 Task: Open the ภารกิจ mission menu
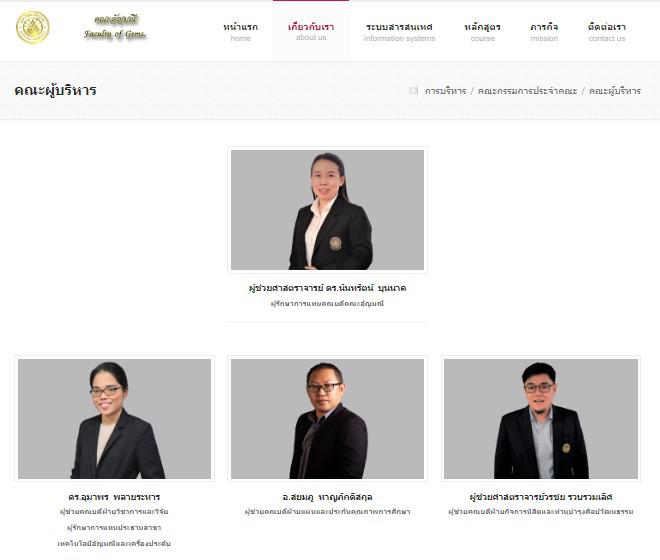[x=544, y=32]
